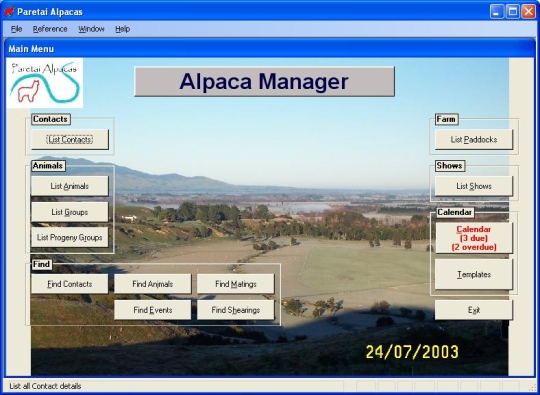Click the Exit button
540x395 pixels.
point(474,310)
